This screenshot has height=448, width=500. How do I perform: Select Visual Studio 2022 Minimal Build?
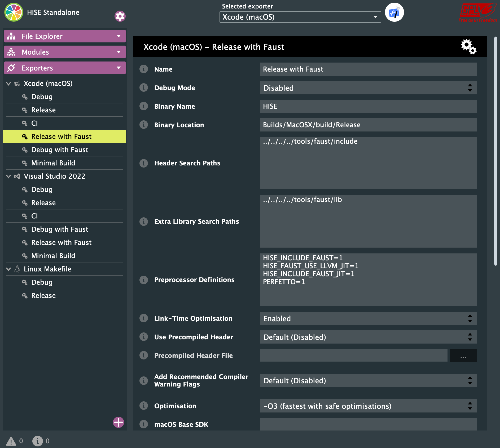tap(64, 256)
